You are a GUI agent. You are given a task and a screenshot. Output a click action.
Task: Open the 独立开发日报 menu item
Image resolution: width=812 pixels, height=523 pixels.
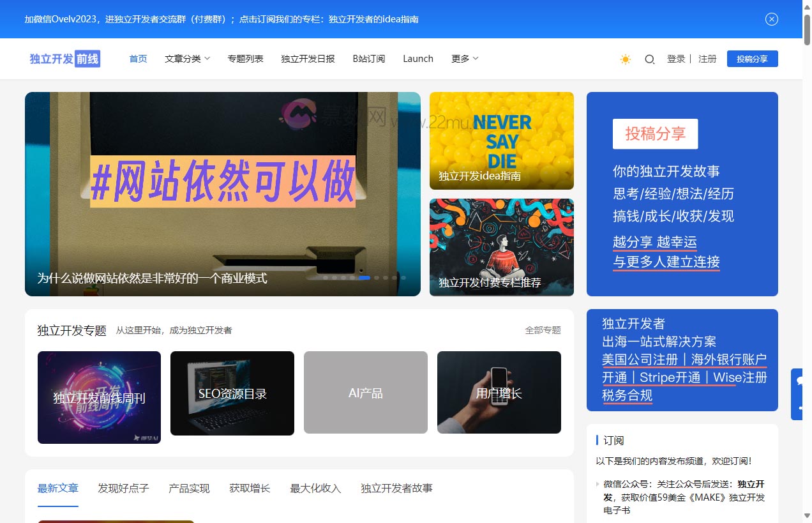pos(308,58)
